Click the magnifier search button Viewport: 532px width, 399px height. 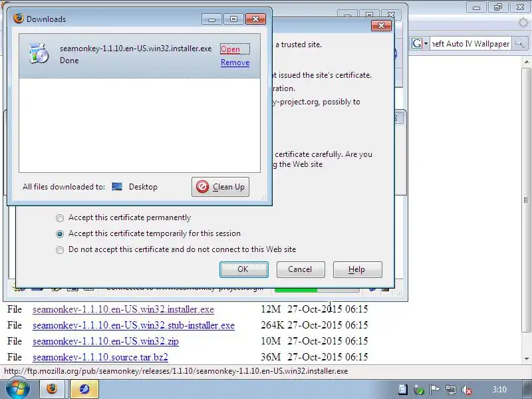(x=519, y=43)
